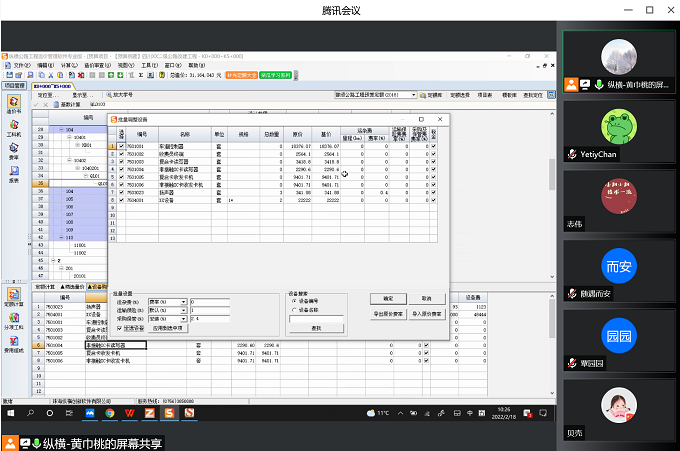
Task: Click the 导出原价费率 button
Action: tap(388, 314)
